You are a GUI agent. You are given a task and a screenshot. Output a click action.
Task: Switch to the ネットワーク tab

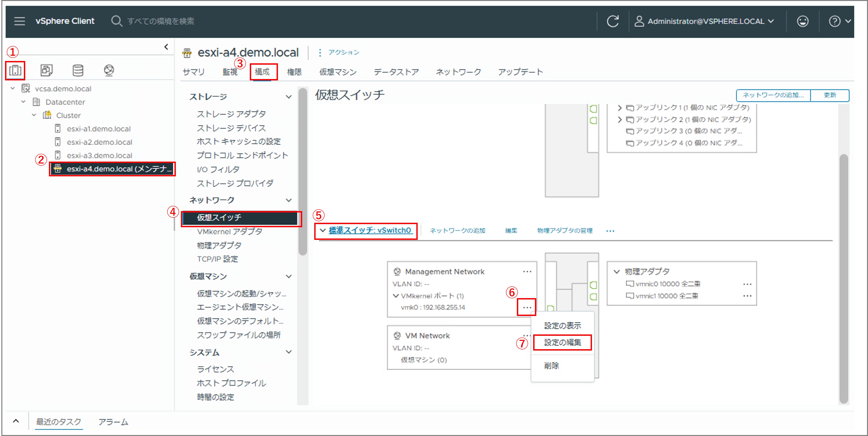pyautogui.click(x=458, y=72)
